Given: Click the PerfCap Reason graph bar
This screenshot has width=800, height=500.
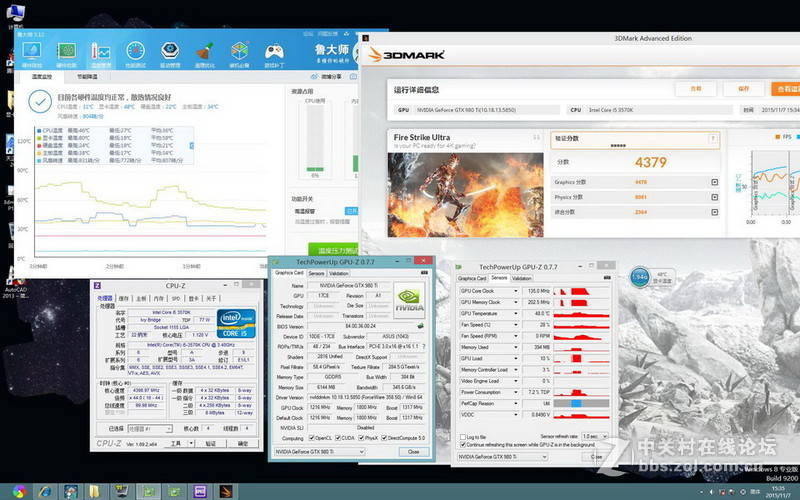Looking at the screenshot, I should [x=581, y=404].
